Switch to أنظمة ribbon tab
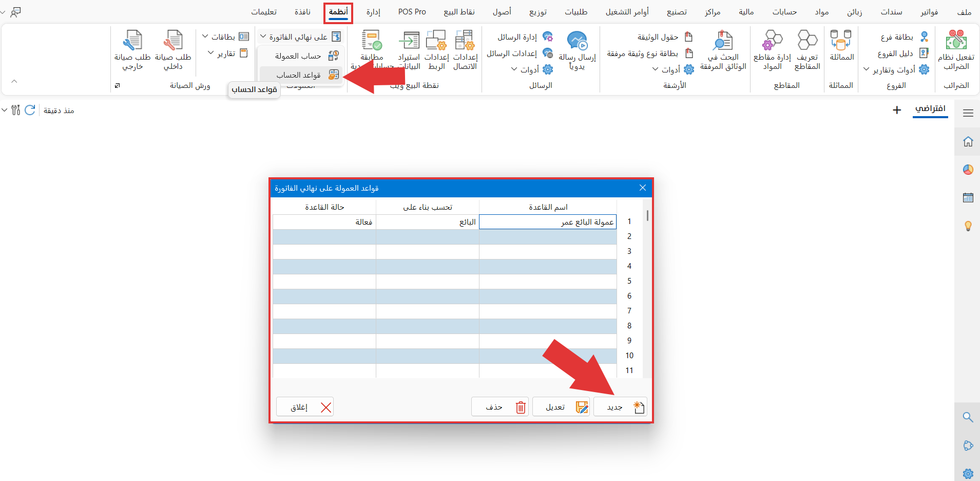The width and height of the screenshot is (980, 481). [338, 12]
